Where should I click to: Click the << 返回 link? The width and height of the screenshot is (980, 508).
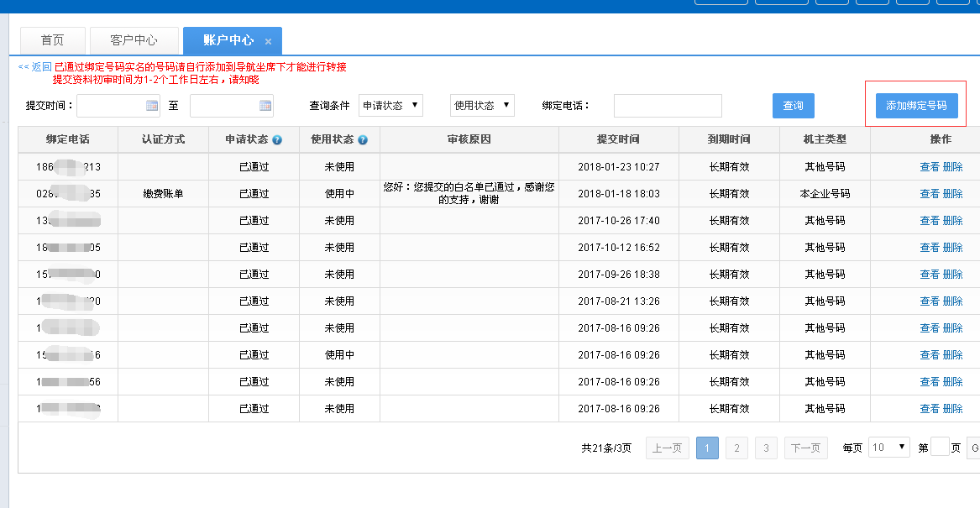[34, 67]
